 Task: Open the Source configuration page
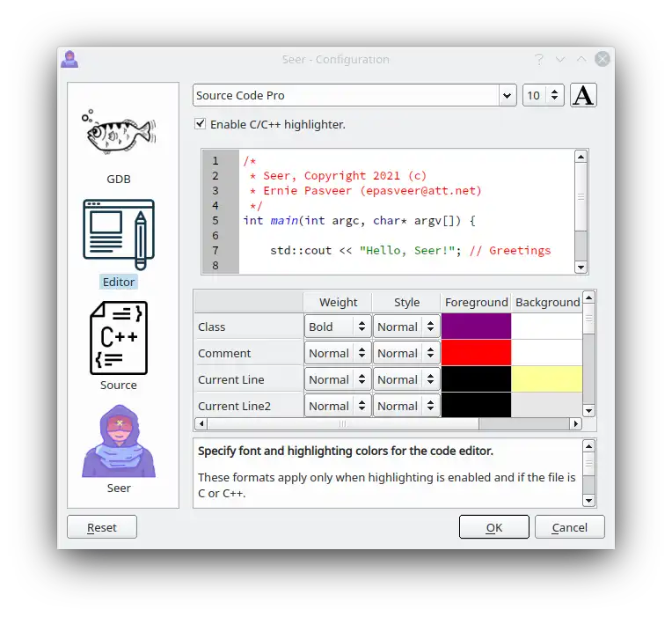[119, 346]
